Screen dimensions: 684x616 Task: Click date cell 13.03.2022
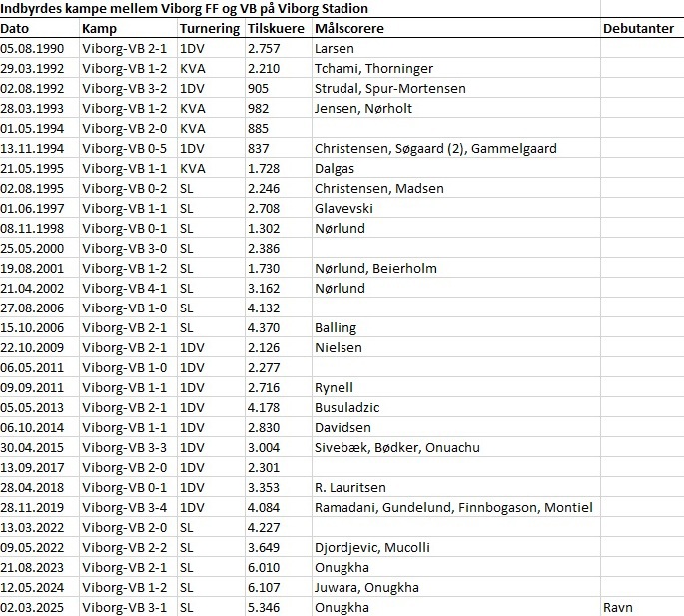[x=32, y=527]
